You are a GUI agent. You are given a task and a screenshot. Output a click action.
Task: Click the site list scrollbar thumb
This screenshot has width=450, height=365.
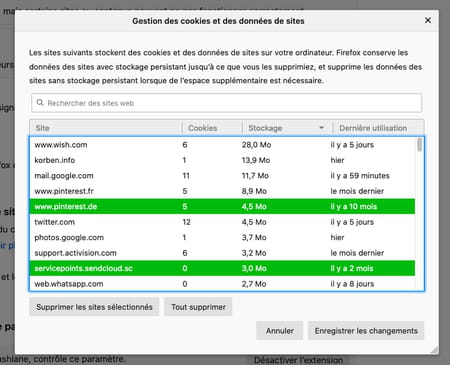click(x=419, y=145)
